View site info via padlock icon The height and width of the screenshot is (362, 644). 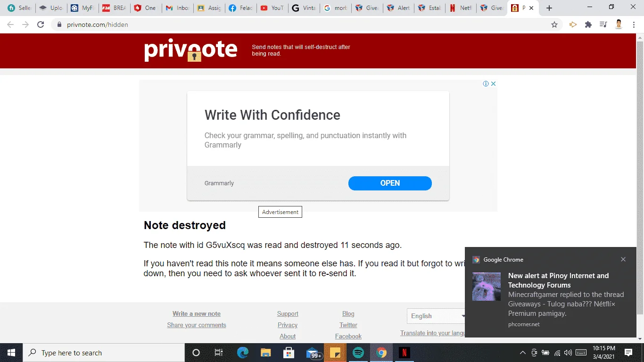(59, 25)
